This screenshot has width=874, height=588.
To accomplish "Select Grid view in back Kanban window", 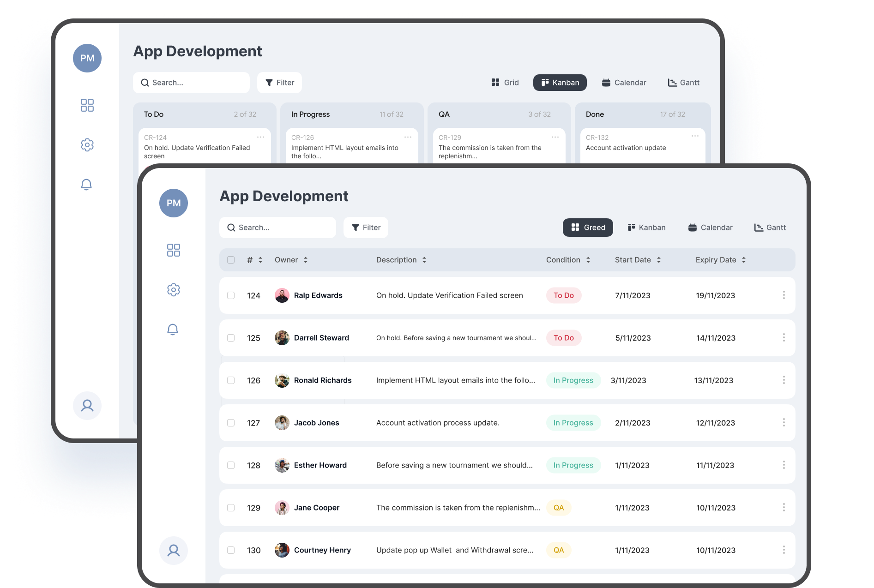I will point(505,83).
